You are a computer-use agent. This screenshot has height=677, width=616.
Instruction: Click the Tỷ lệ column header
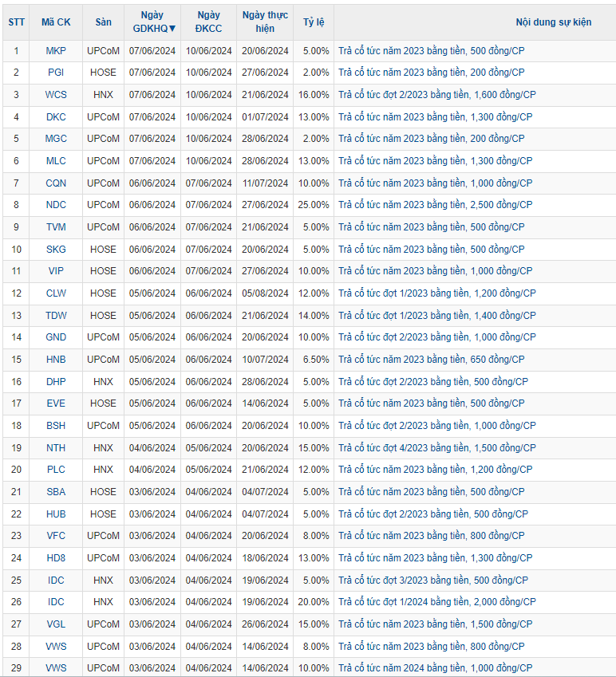313,22
